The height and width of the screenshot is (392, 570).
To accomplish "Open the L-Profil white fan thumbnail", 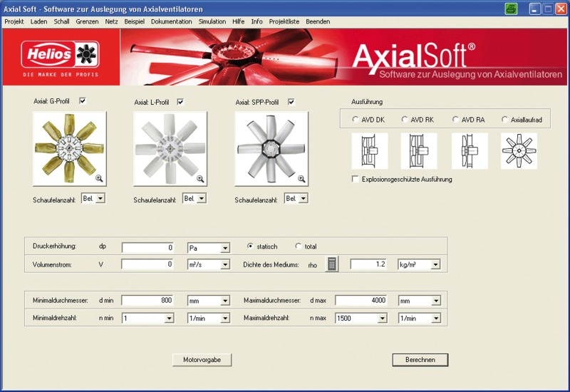I will pyautogui.click(x=170, y=149).
